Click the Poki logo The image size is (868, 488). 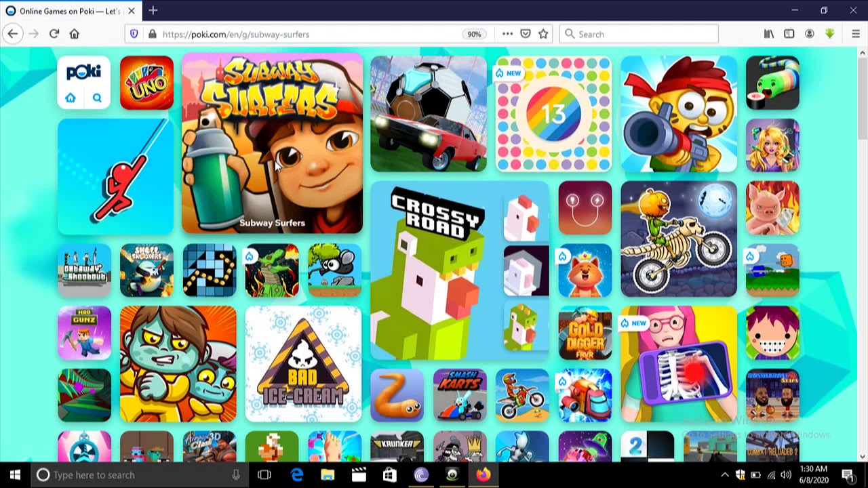(x=84, y=71)
